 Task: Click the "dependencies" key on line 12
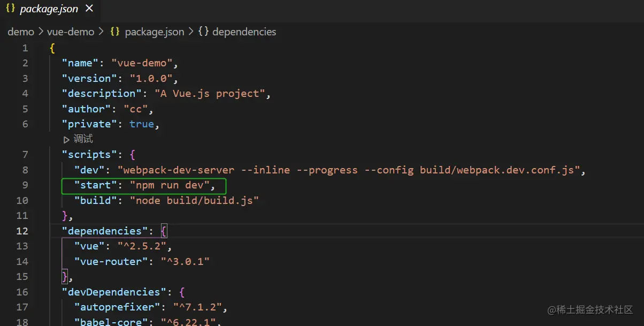(105, 231)
